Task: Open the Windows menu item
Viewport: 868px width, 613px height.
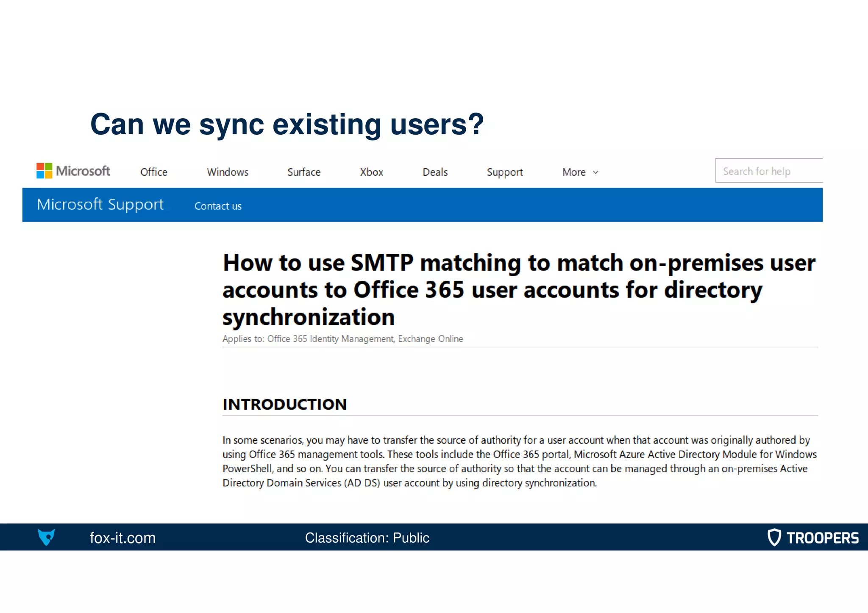Action: tap(228, 172)
